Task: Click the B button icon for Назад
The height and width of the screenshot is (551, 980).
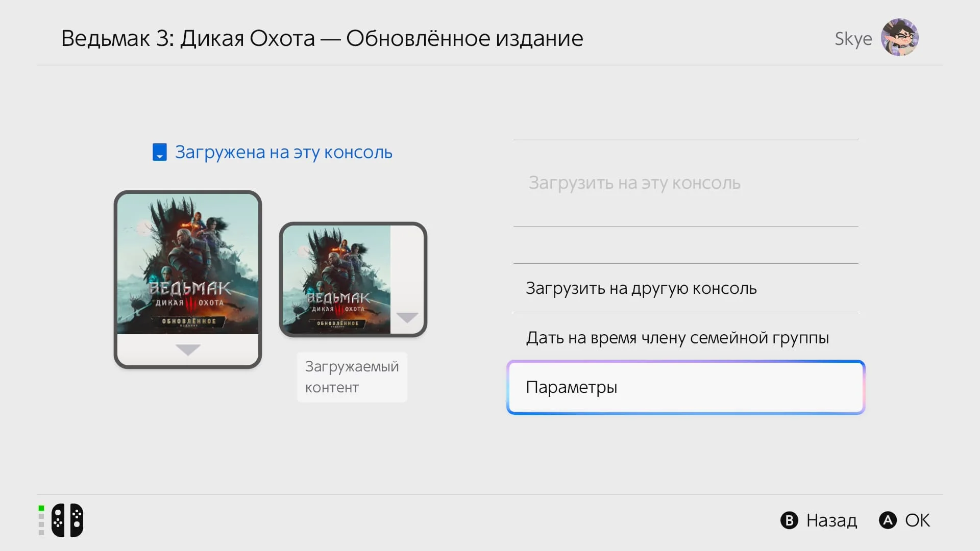Action: pyautogui.click(x=789, y=520)
